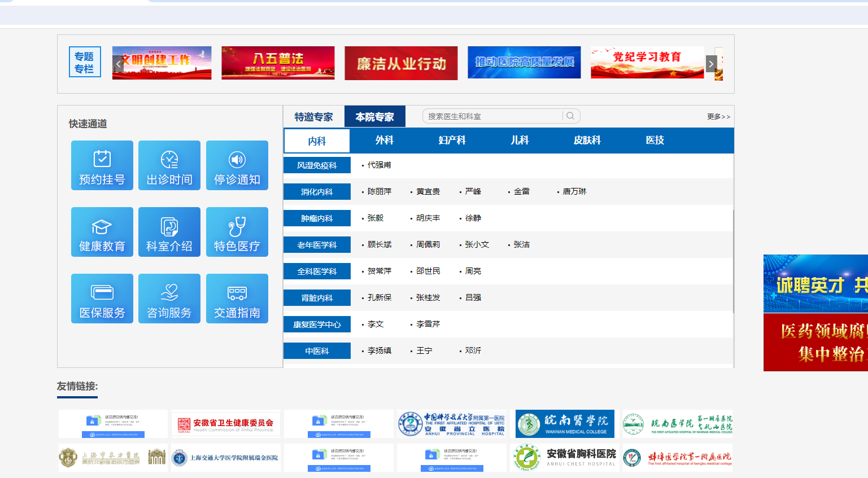Viewport: 868px width, 478px height.
Task: Show previous banners with left carousel arrow
Action: pos(118,64)
